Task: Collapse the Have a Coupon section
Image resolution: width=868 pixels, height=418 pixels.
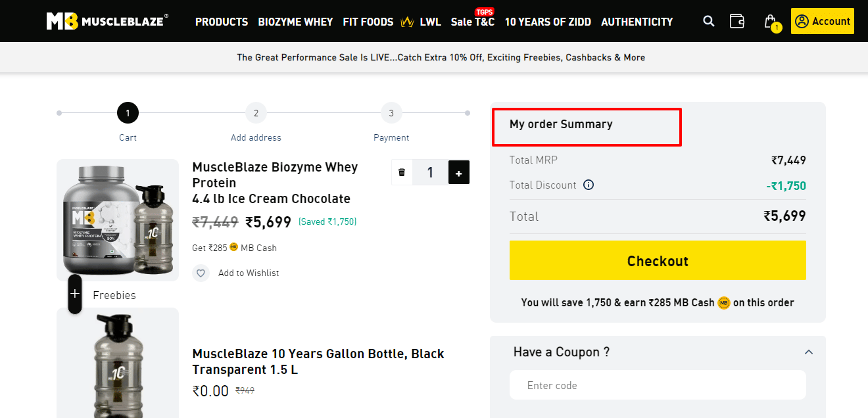Action: click(x=808, y=352)
